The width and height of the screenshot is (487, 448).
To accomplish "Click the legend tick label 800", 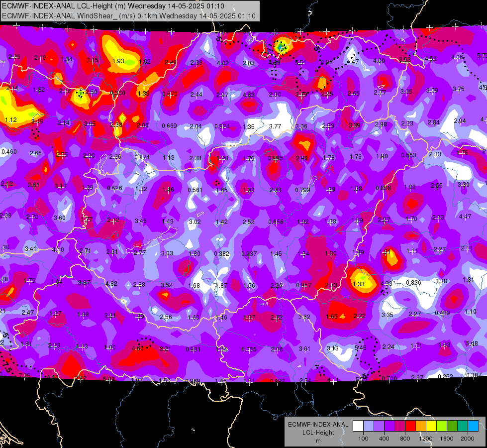I will click(x=405, y=439).
